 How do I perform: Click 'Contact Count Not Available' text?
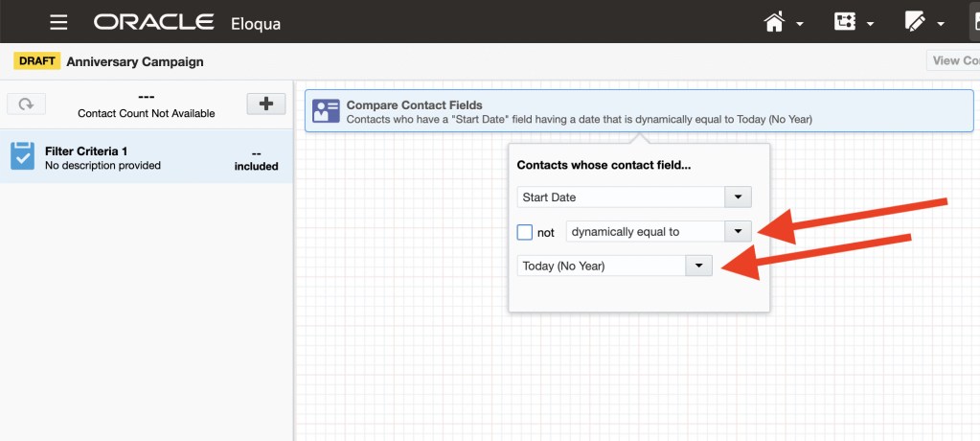pos(147,113)
